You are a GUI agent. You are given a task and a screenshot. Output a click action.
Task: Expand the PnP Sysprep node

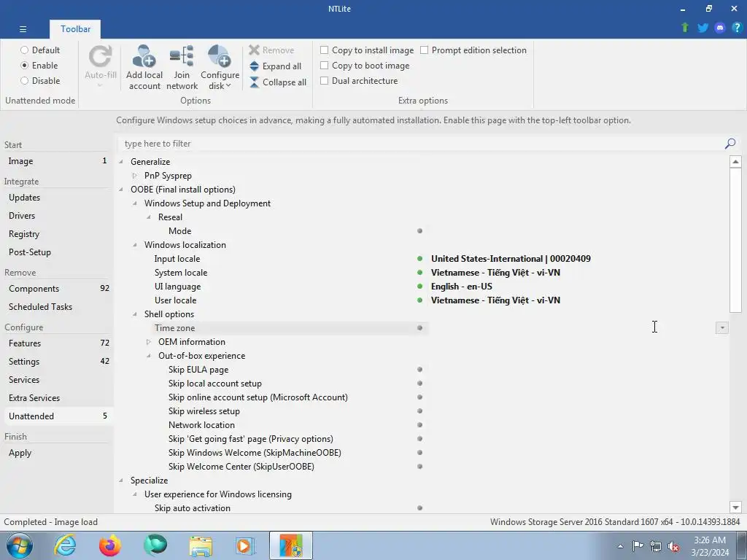135,175
